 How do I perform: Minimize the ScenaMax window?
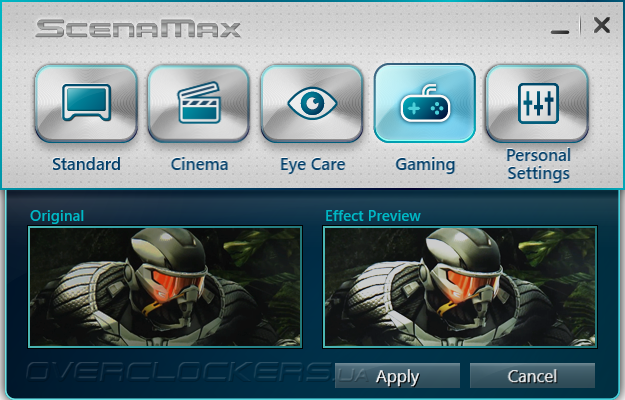pyautogui.click(x=560, y=31)
